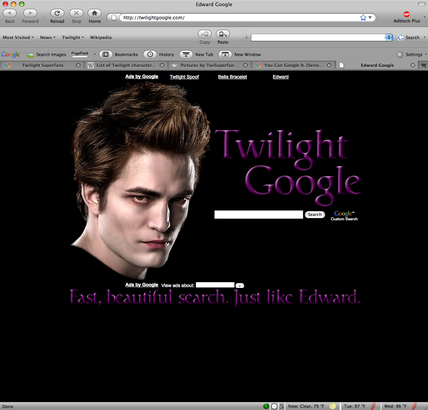This screenshot has width=428, height=410.
Task: Click the Twilight Google search field
Action: click(259, 215)
